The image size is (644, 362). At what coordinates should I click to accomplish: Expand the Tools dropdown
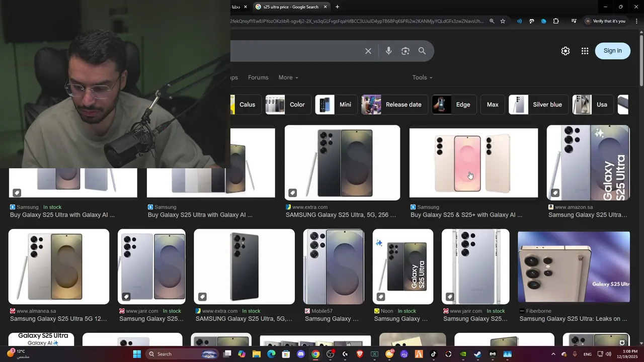point(422,77)
